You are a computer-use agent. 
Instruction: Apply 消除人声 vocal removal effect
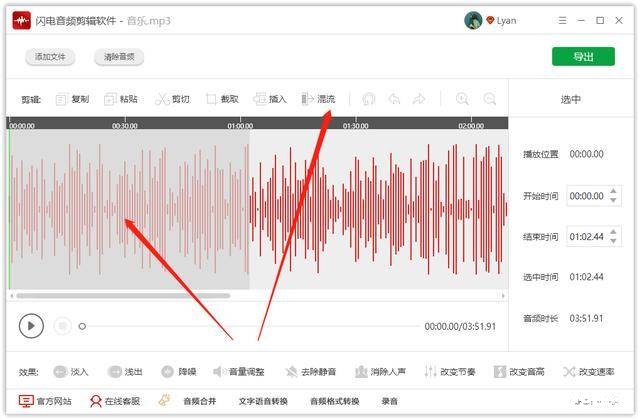tap(380, 372)
